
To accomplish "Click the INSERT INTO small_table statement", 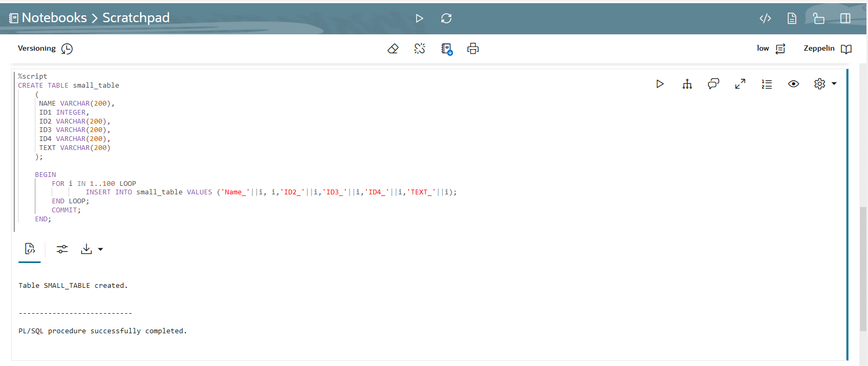I will pos(271,192).
